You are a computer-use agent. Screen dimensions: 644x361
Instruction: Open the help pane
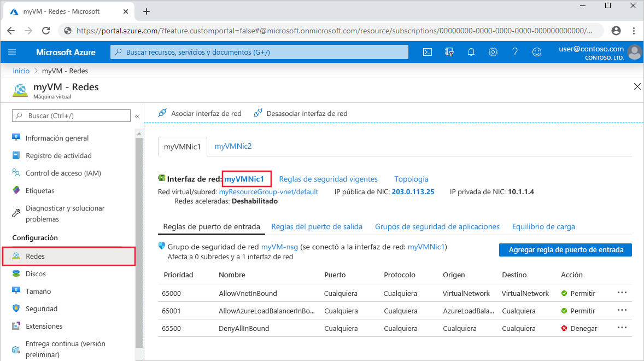pyautogui.click(x=514, y=52)
